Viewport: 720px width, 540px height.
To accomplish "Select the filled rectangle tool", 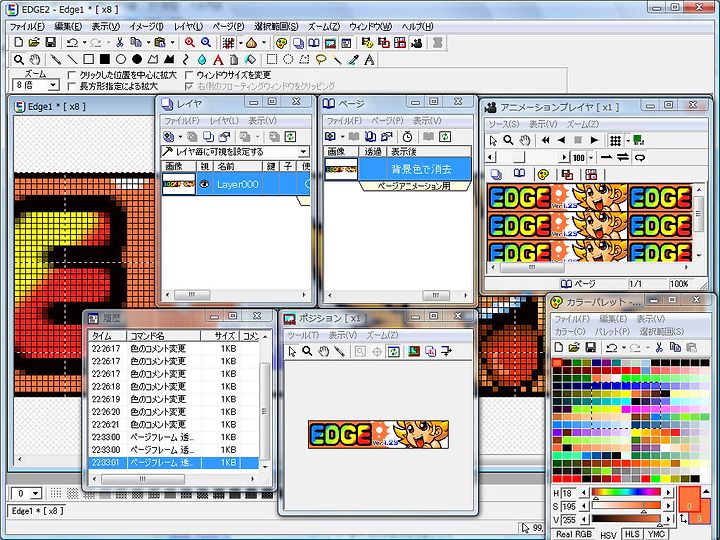I will point(105,60).
